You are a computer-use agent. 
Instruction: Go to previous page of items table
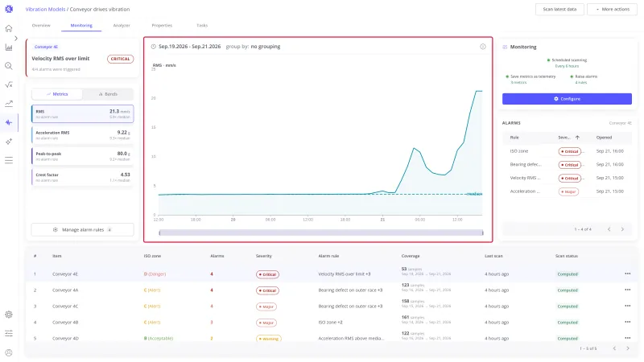(614, 348)
